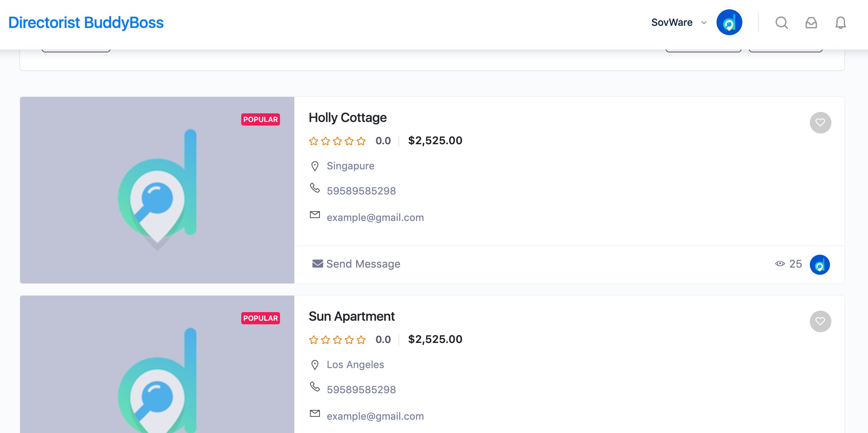
Task: Open the Sun Apartment listing title
Action: click(x=351, y=316)
